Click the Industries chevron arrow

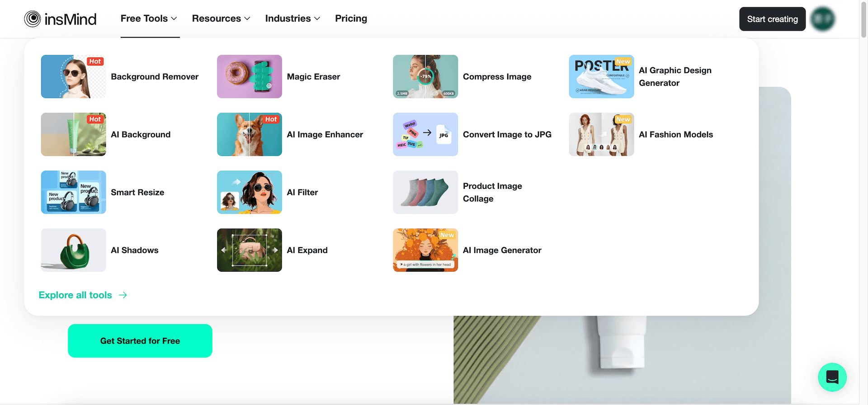coord(317,19)
